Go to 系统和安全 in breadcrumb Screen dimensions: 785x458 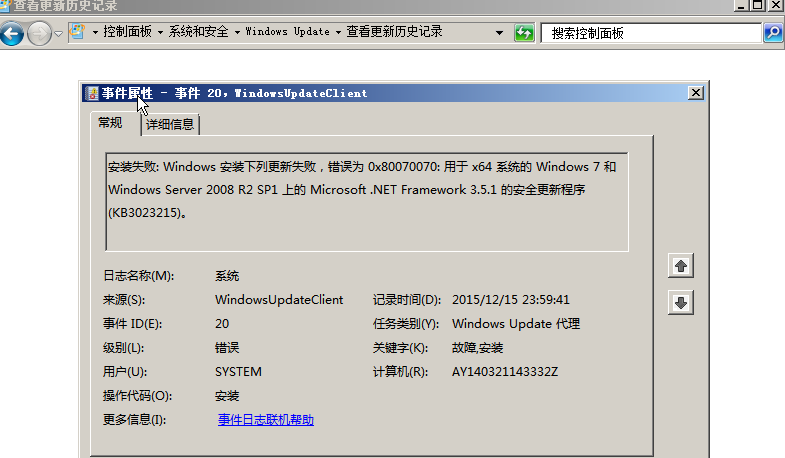[199, 32]
